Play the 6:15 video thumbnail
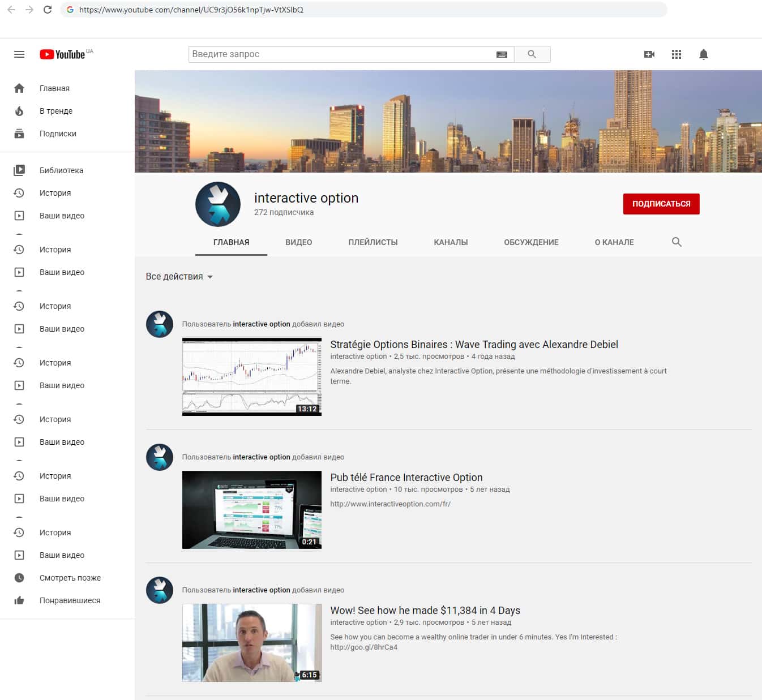The image size is (762, 700). (252, 643)
